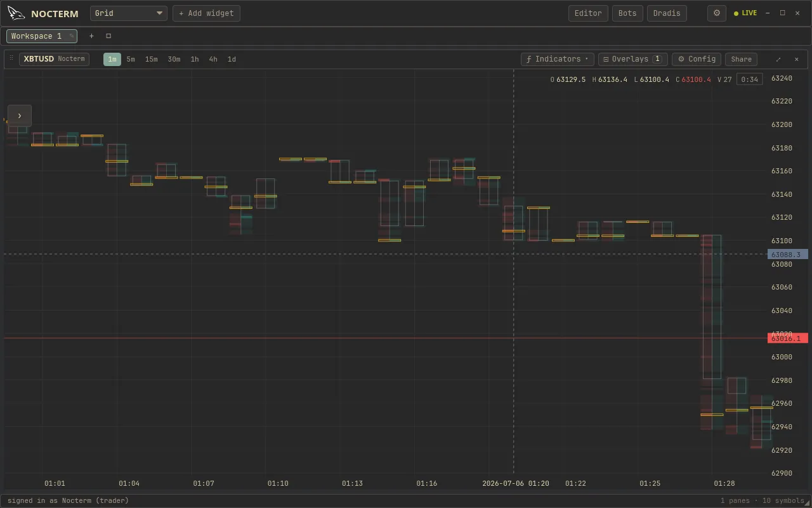Rename Workspace 1 via pencil icon

coord(71,36)
